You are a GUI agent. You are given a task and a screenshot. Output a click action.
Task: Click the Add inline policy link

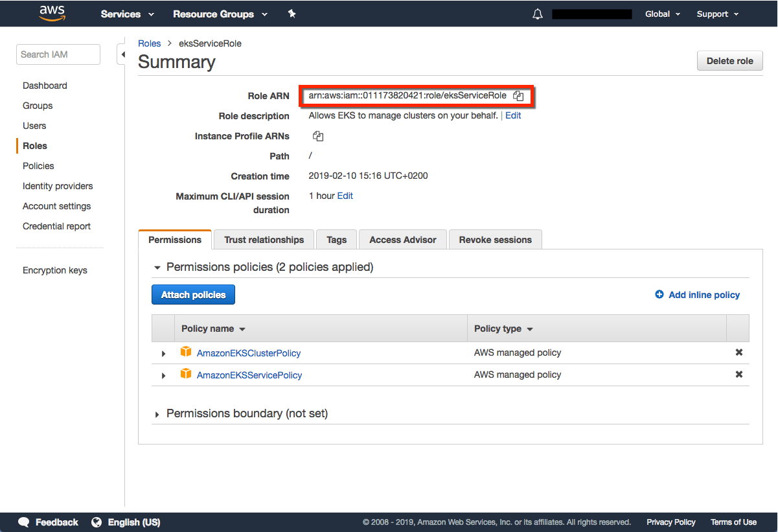point(704,295)
